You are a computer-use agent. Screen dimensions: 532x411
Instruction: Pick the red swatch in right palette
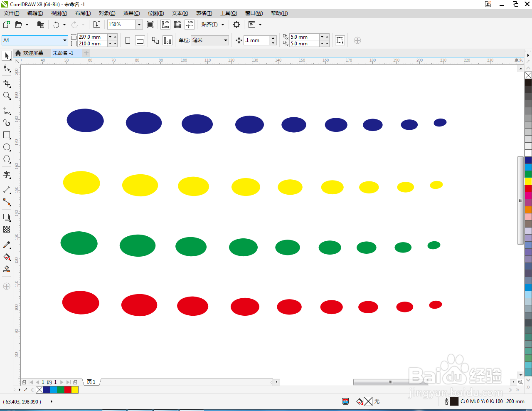click(528, 188)
